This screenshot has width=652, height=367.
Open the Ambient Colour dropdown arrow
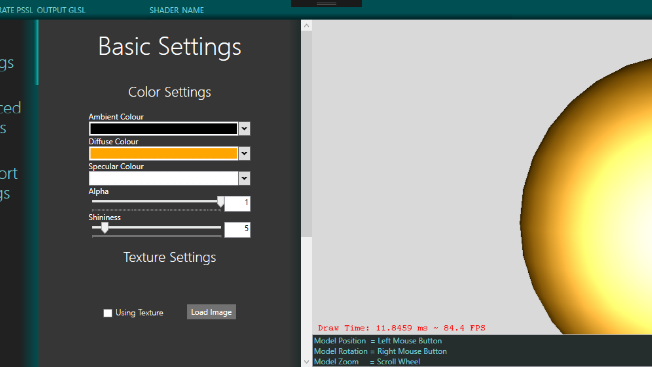[244, 129]
